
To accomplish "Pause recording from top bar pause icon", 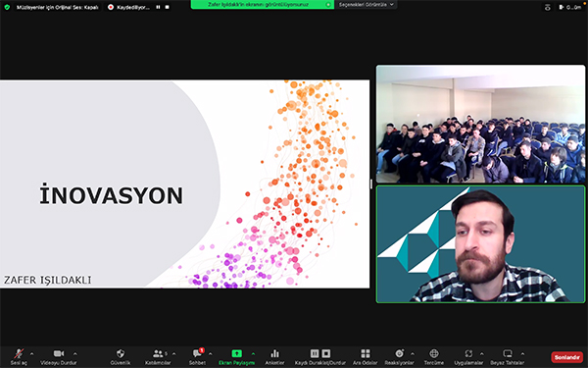I will (x=158, y=7).
